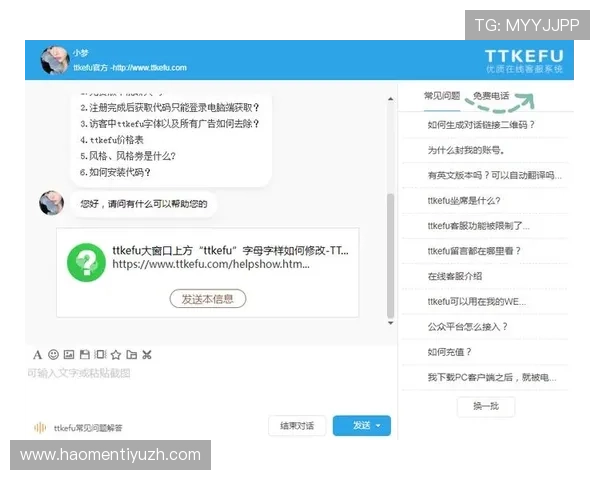Click the send file folder icon
600x480 pixels.
[x=132, y=355]
